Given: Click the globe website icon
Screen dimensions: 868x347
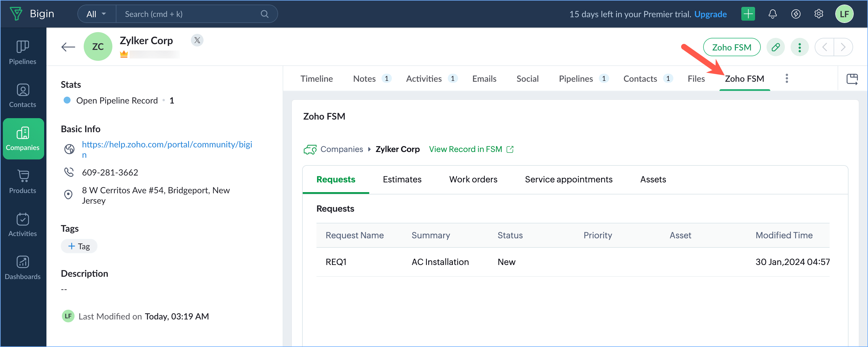Looking at the screenshot, I should point(69,149).
